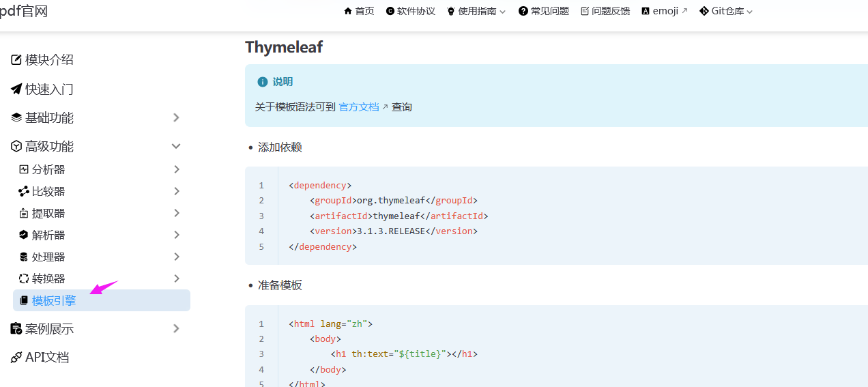The image size is (868, 387).
Task: Open the 问题反馈 link
Action: 605,11
